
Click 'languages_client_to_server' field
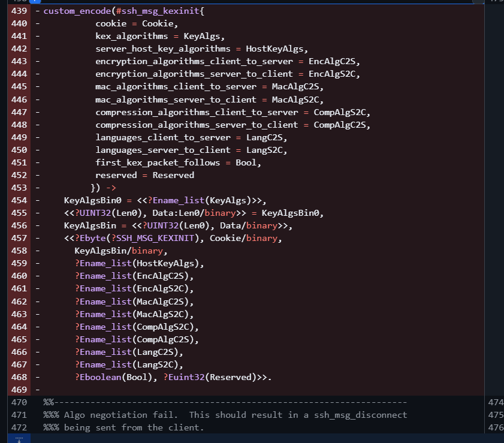[162, 138]
